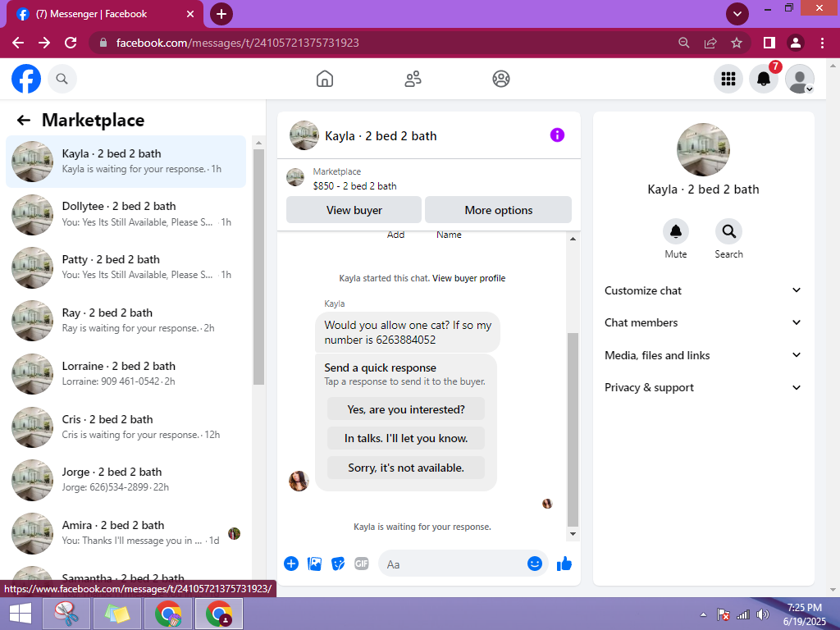Click the browser address bar URL
840x630 pixels.
[x=237, y=43]
